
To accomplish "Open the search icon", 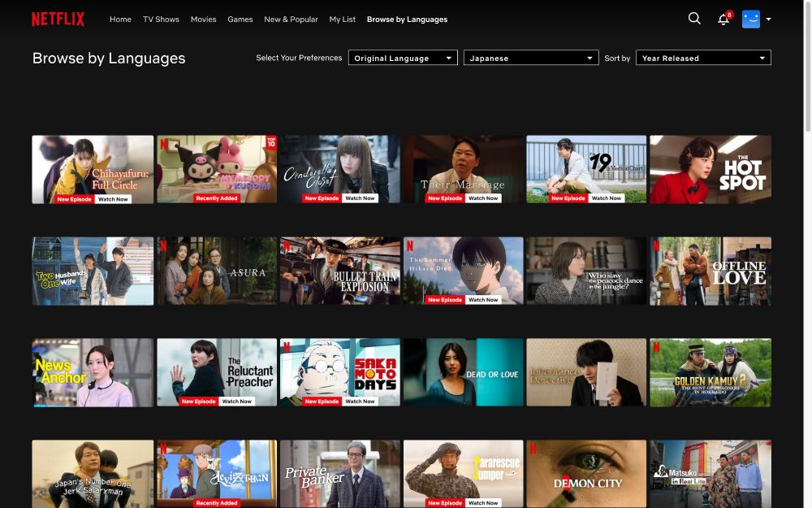I will coord(694,19).
